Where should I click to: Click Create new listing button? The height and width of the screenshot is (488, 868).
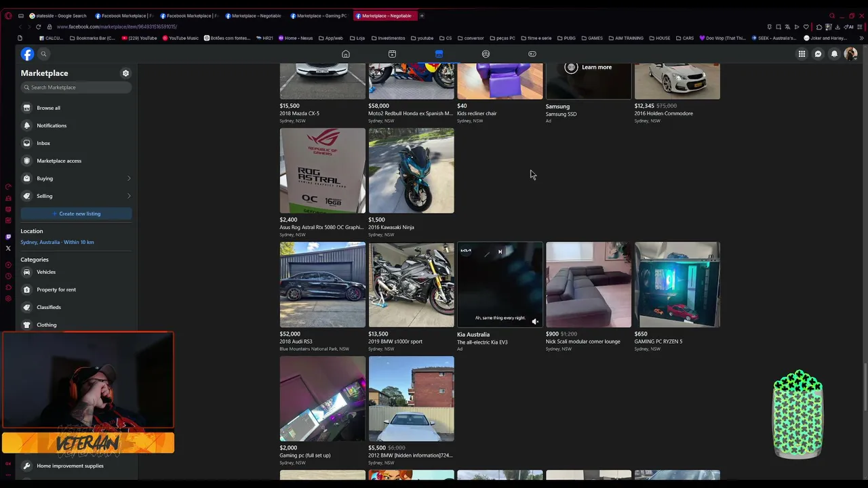pyautogui.click(x=76, y=213)
